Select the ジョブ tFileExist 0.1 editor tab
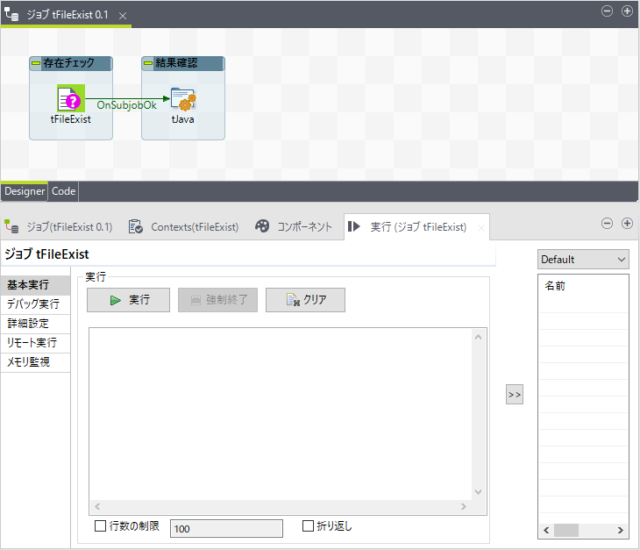Screen dimensions: 640x550 pyautogui.click(x=67, y=15)
